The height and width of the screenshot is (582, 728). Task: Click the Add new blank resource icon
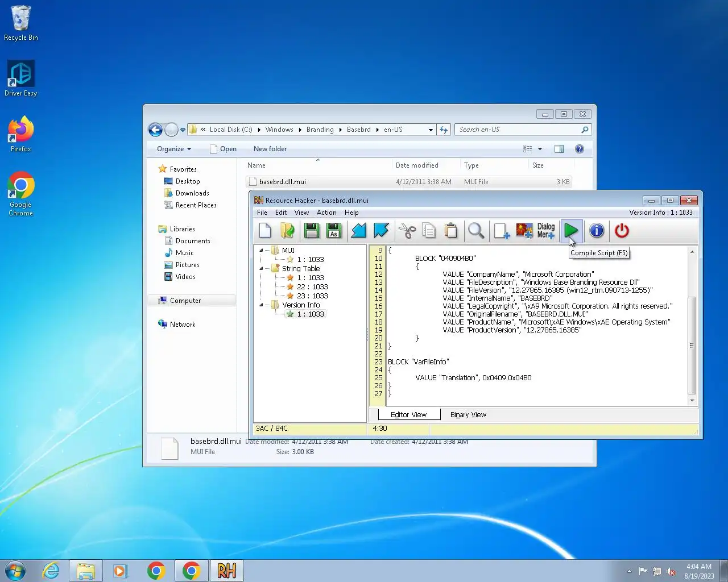coord(501,231)
